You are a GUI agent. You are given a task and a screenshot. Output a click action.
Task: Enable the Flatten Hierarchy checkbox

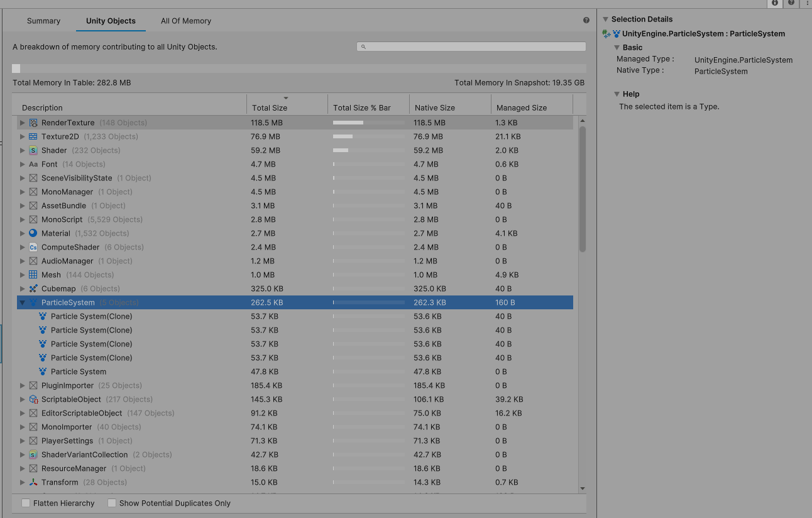point(26,503)
